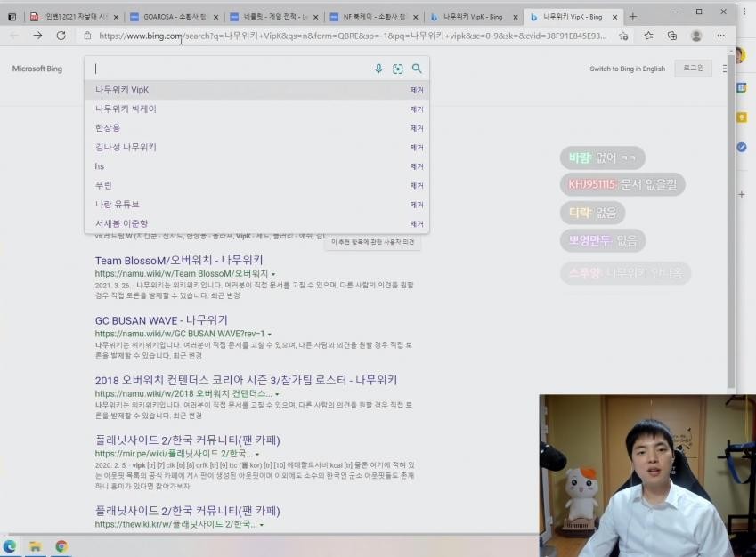756x557 pixels.
Task: Expand dropdown next to GC BUSAN WAVE URL
Action: pos(270,335)
